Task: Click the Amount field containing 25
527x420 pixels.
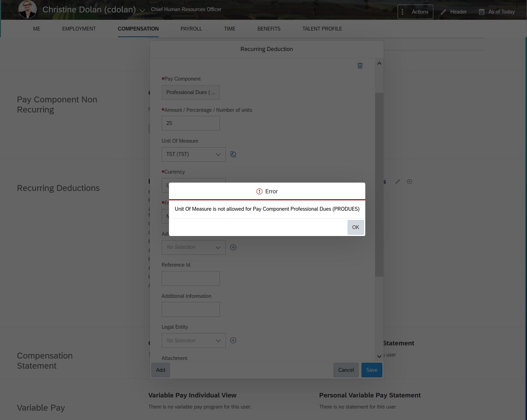Action: pyautogui.click(x=191, y=123)
